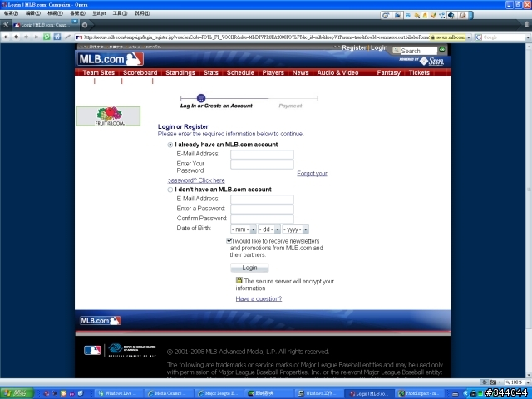Click the rewind (fast back) navigation arrow
Image resolution: width=532 pixels, height=399 pixels.
tap(6, 37)
